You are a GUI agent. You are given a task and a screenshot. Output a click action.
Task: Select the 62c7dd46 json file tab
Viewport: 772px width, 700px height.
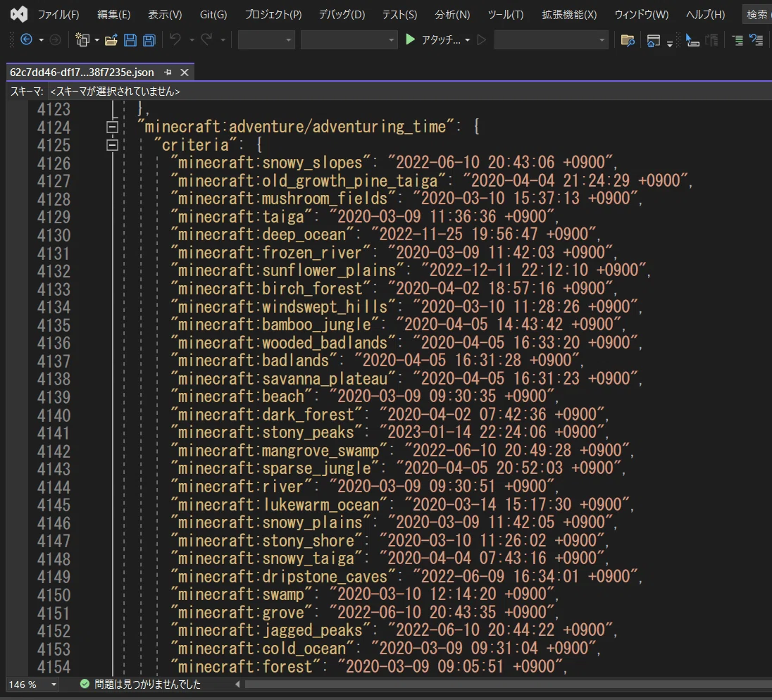pos(82,73)
